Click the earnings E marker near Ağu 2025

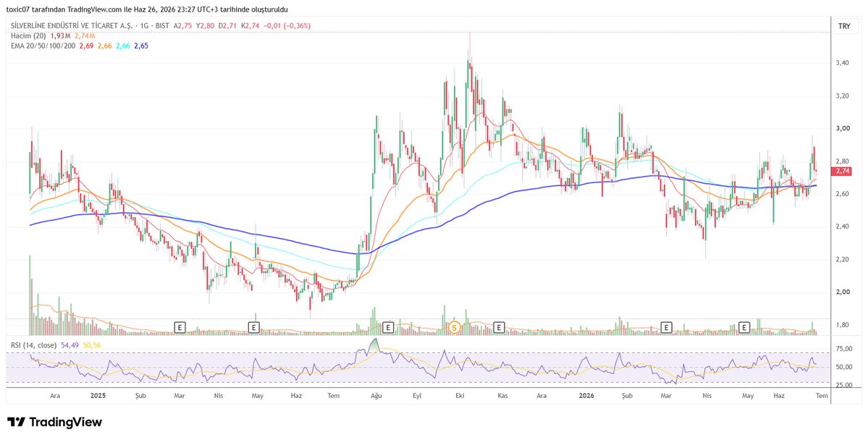[388, 328]
